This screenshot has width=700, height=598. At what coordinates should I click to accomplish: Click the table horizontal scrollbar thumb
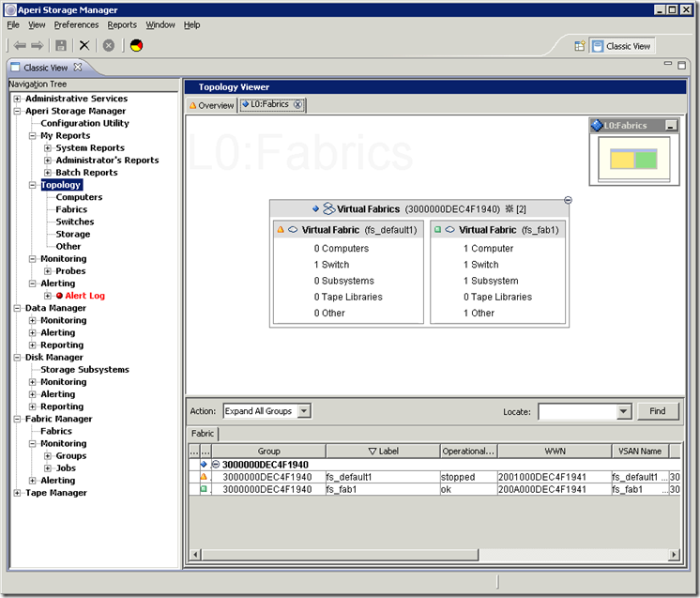point(340,555)
